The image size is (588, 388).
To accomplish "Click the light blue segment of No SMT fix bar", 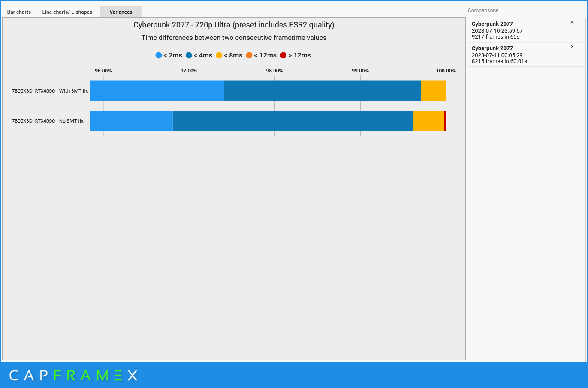I will pyautogui.click(x=131, y=121).
